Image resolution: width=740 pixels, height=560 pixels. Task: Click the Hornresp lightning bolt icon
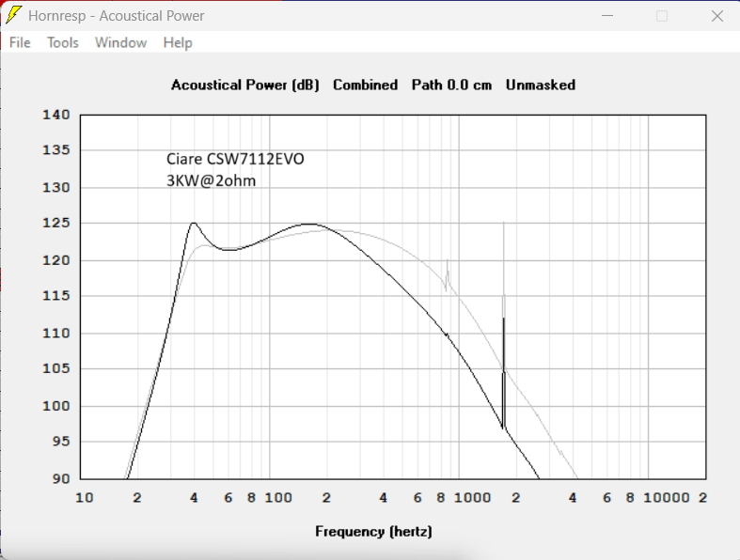point(13,15)
